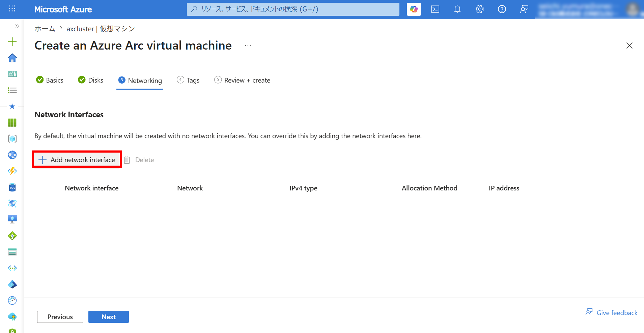
Task: Open portal settings gear
Action: [x=479, y=9]
